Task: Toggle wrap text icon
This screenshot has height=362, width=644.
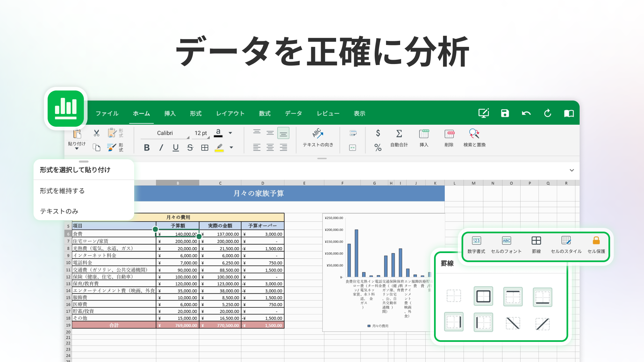Action: tap(353, 133)
